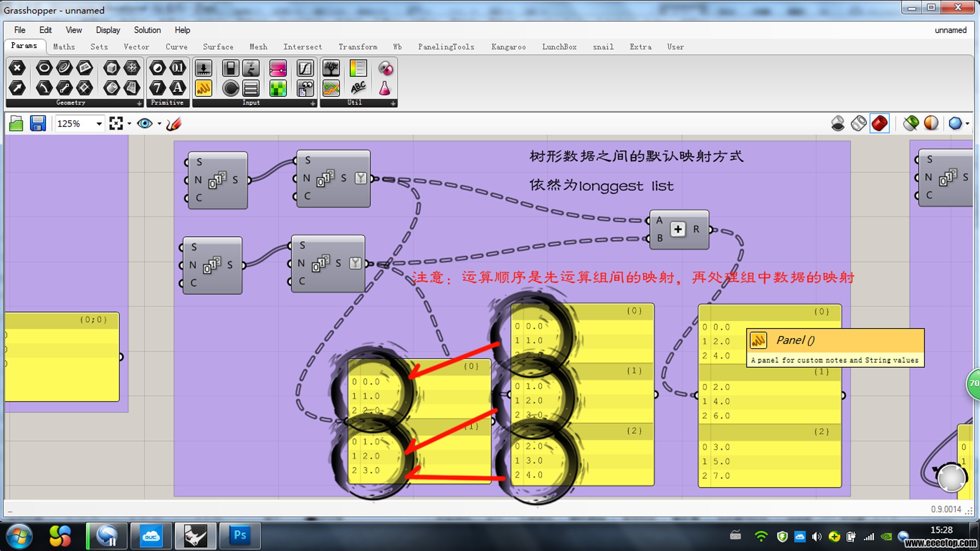
Task: Select the Vector parameter arrow icon
Action: tap(17, 87)
